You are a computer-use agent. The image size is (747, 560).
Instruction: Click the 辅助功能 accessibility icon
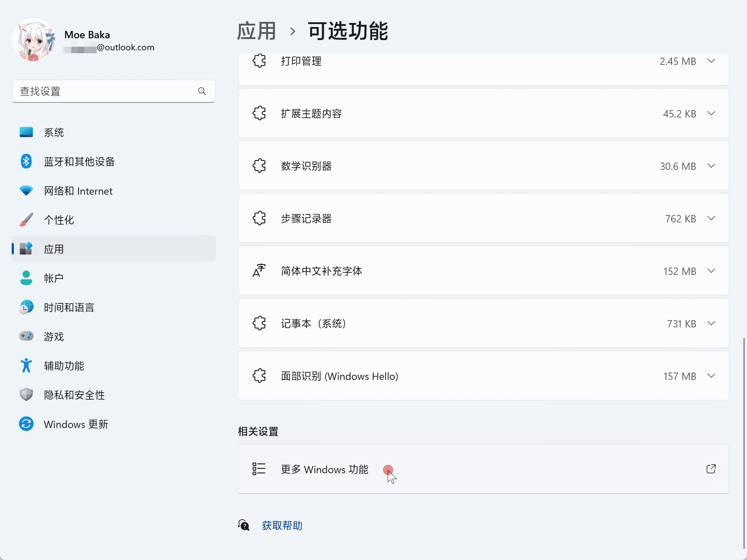coord(26,365)
